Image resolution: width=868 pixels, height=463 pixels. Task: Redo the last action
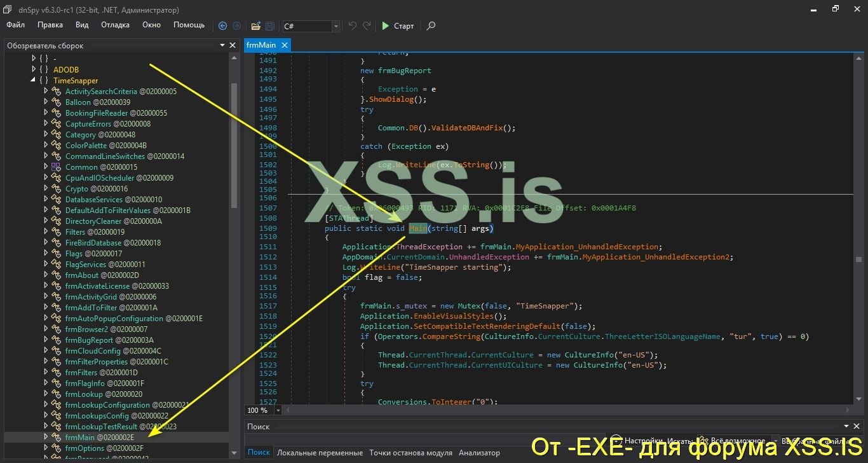[x=367, y=26]
